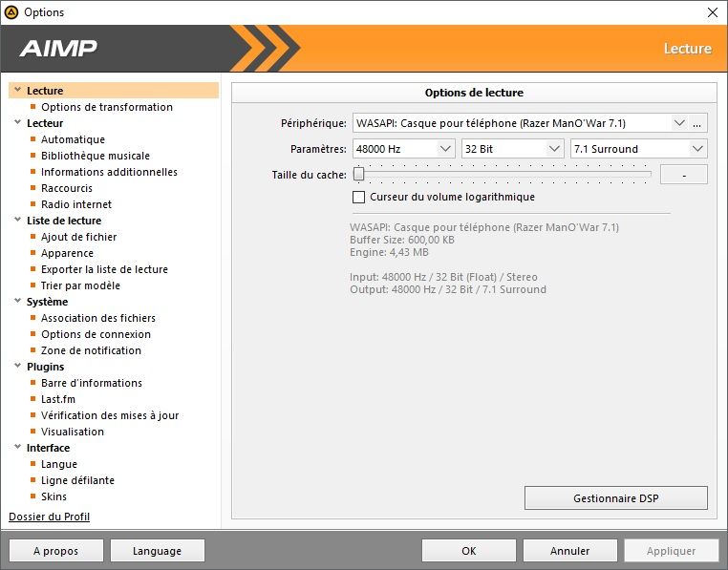This screenshot has width=728, height=570.
Task: Click the Taille du cache slider thumb
Action: click(358, 174)
